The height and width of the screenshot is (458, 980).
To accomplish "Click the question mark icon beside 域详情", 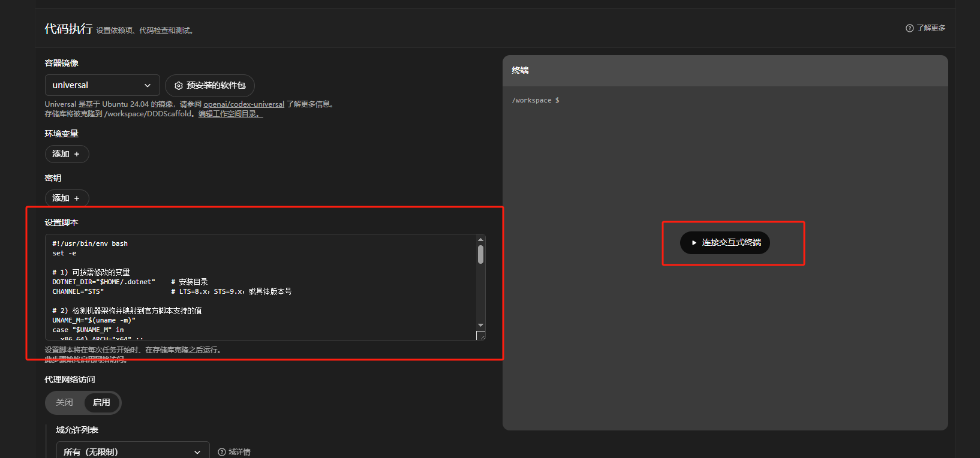I will click(222, 452).
